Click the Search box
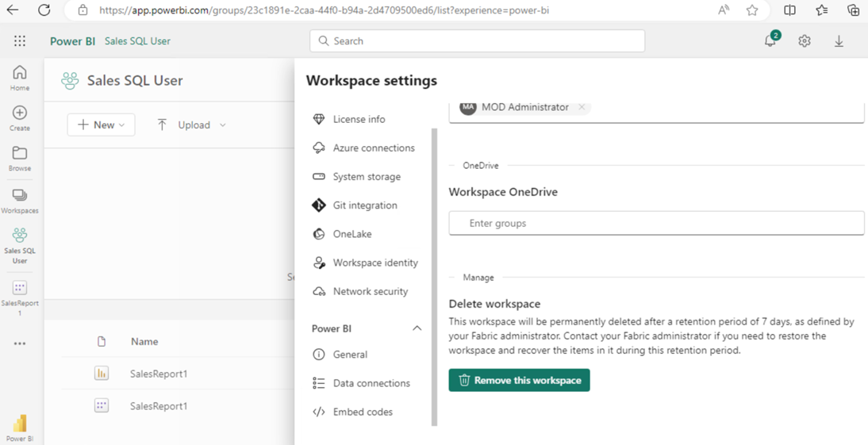868x445 pixels. coord(477,41)
